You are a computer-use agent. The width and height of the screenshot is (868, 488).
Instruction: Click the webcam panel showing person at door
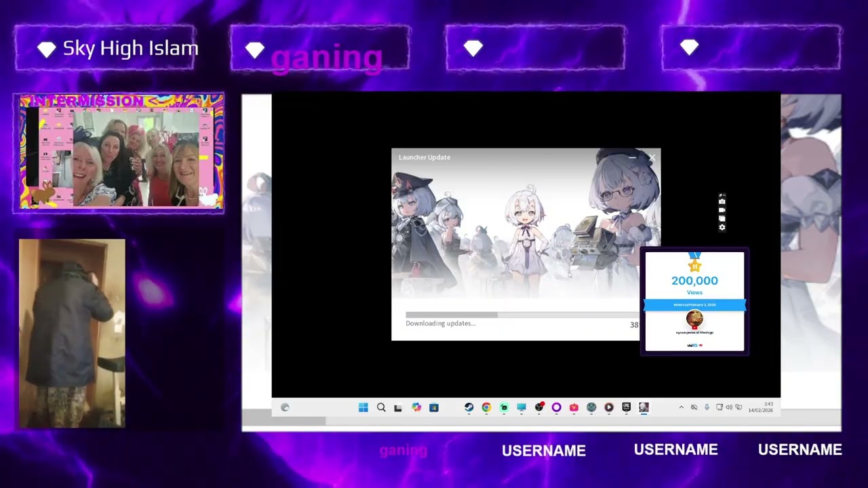(x=72, y=333)
